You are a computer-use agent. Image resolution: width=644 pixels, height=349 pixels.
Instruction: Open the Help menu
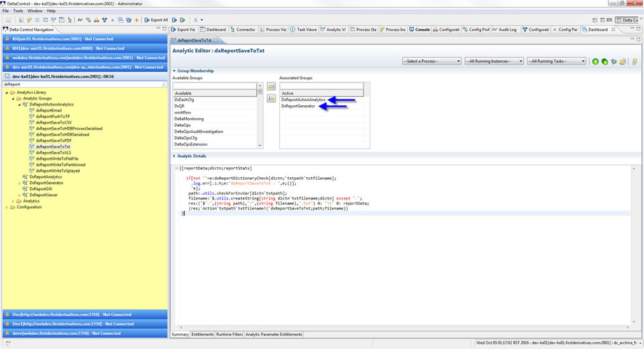[x=51, y=11]
